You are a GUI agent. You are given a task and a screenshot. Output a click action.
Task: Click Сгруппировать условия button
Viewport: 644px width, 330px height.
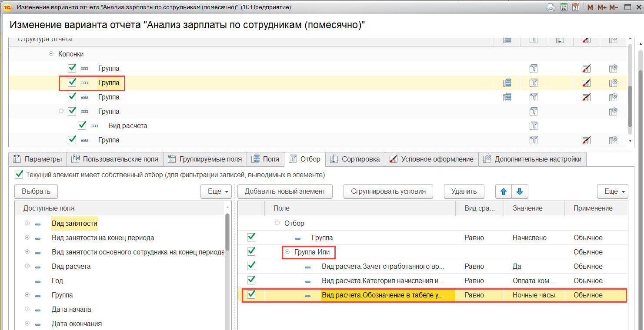[x=388, y=191]
